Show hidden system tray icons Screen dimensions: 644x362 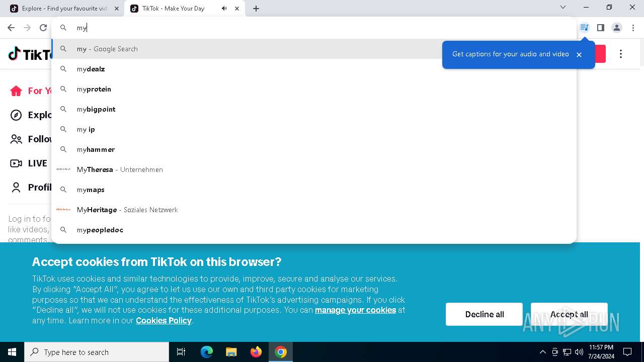tap(542, 352)
